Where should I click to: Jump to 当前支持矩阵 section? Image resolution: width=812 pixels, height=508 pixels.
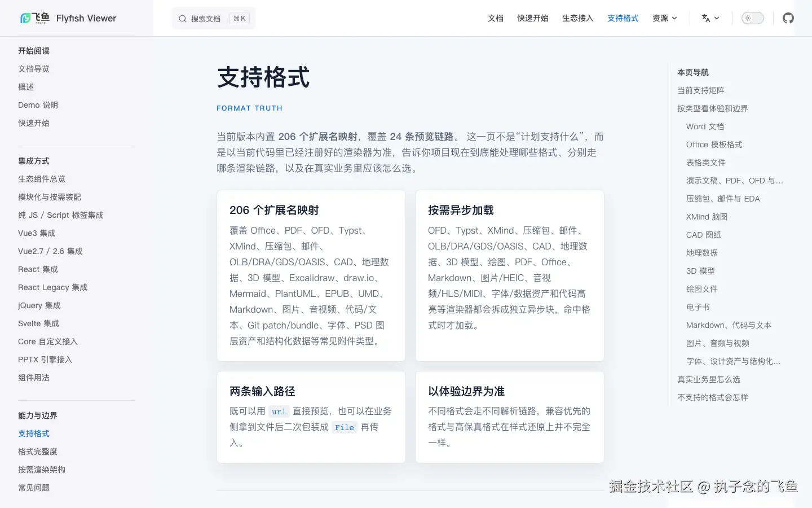click(x=701, y=90)
